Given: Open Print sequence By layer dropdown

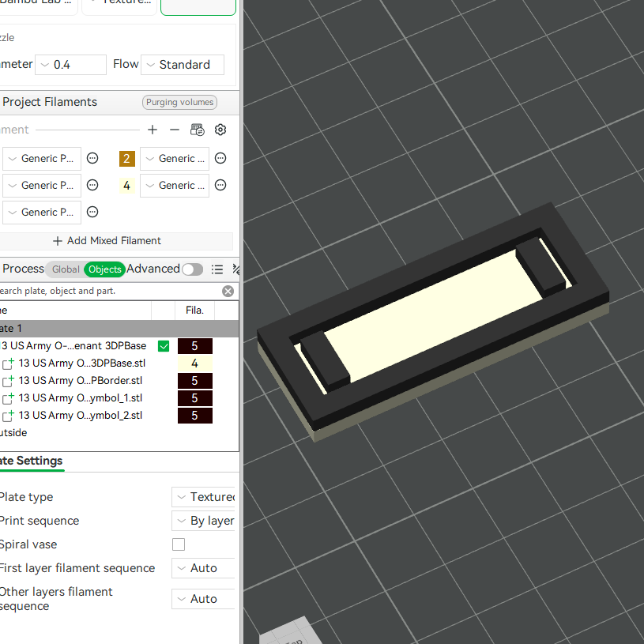Looking at the screenshot, I should pos(203,521).
